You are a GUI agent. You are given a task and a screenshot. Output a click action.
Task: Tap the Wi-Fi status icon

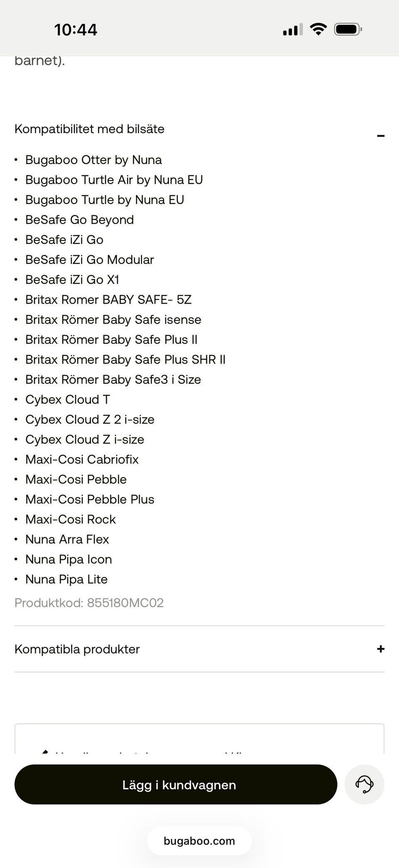[x=318, y=30]
